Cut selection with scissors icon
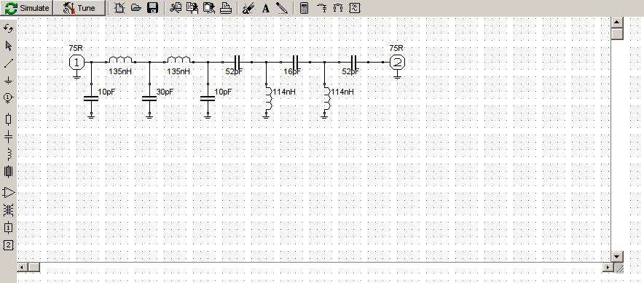This screenshot has height=283, width=644. click(x=176, y=8)
